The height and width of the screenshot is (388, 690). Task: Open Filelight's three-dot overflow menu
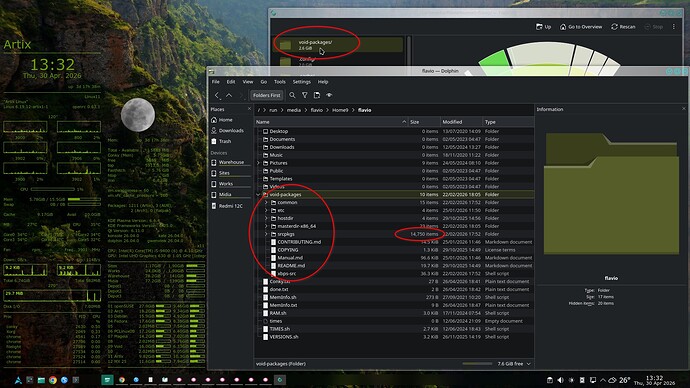pyautogui.click(x=674, y=27)
